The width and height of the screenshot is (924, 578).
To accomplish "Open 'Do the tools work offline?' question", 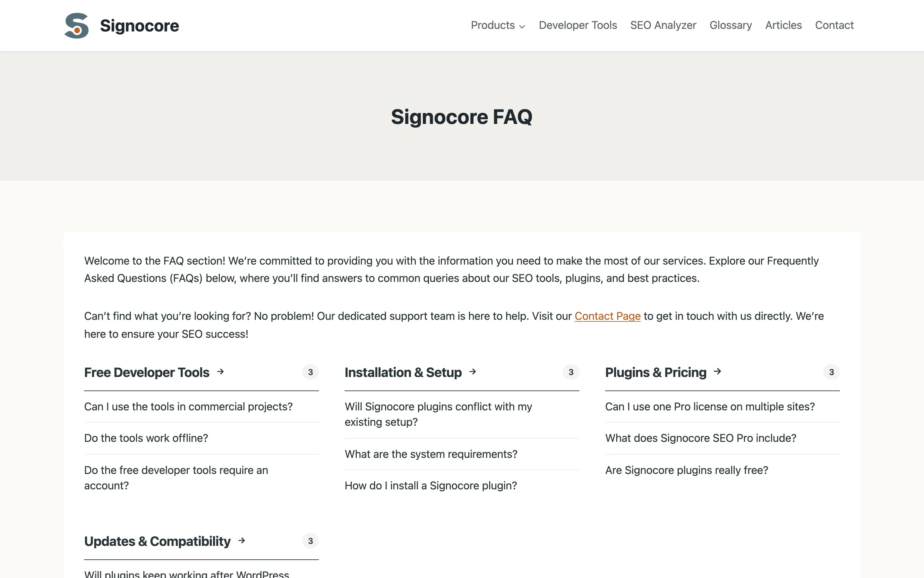I will tap(146, 438).
